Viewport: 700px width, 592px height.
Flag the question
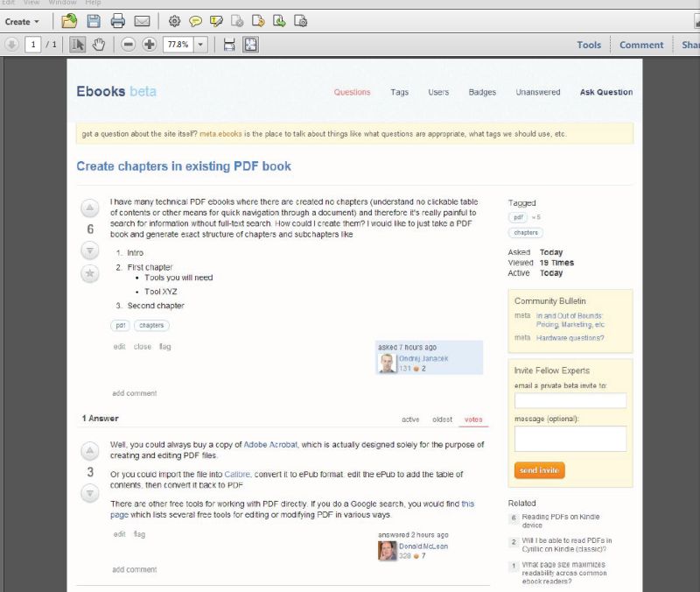(164, 347)
